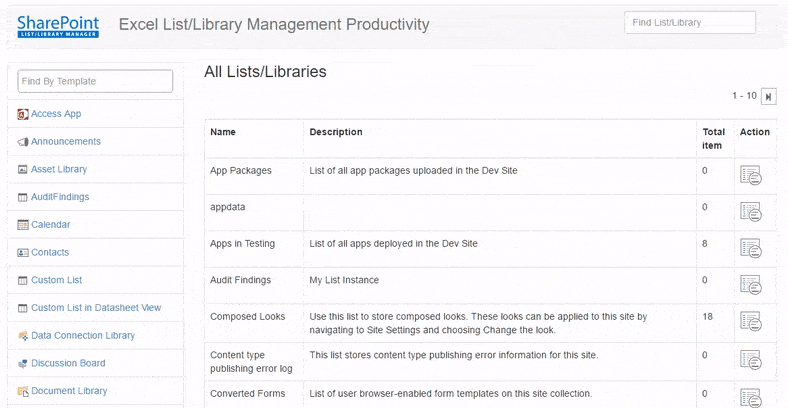Click the Contacts card icon
Viewport: 788px width, 408px height.
23,252
